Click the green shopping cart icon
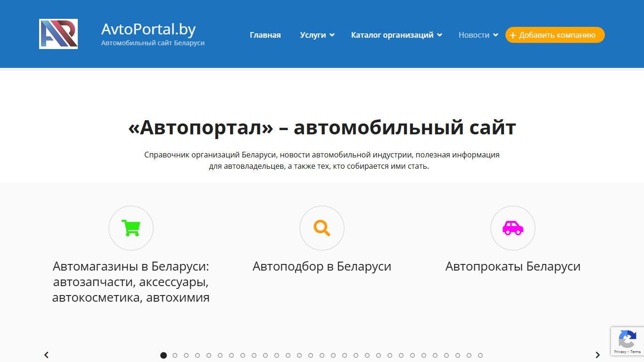This screenshot has width=644, height=362. coord(131,228)
